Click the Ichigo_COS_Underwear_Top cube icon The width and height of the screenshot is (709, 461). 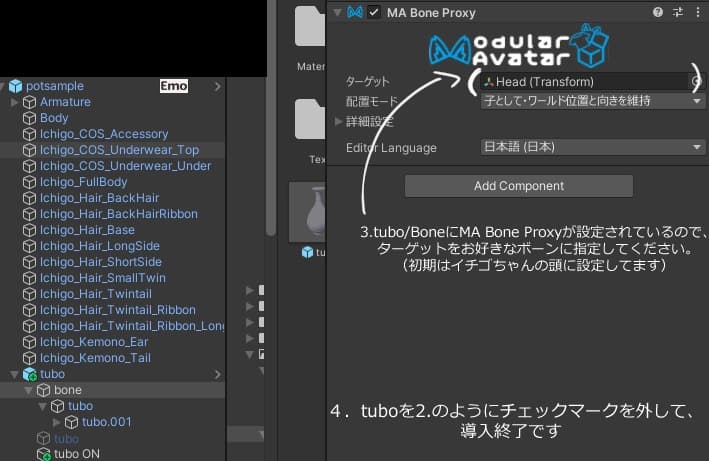(x=29, y=150)
